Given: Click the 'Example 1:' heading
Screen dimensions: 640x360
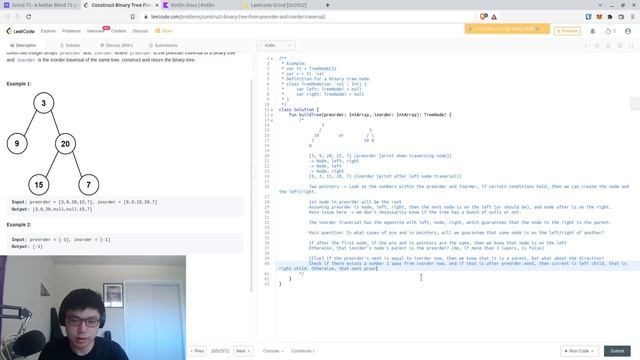Looking at the screenshot, I should (x=19, y=84).
